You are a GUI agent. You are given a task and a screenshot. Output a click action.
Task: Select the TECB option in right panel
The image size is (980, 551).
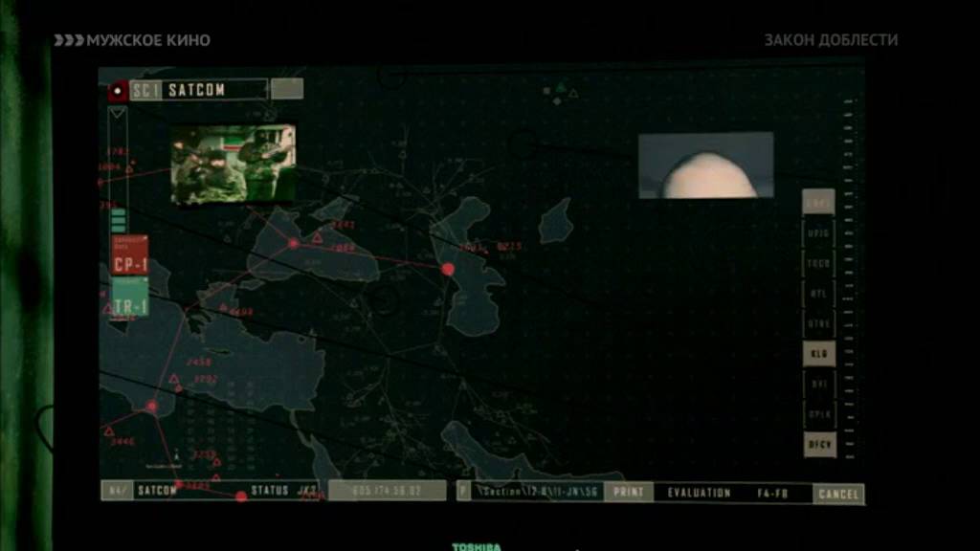tap(819, 264)
